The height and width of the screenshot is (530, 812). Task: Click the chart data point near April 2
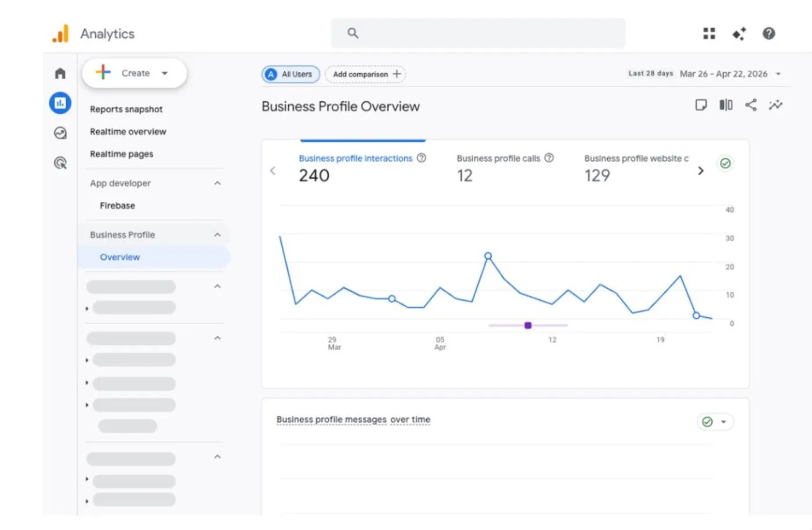pyautogui.click(x=392, y=299)
